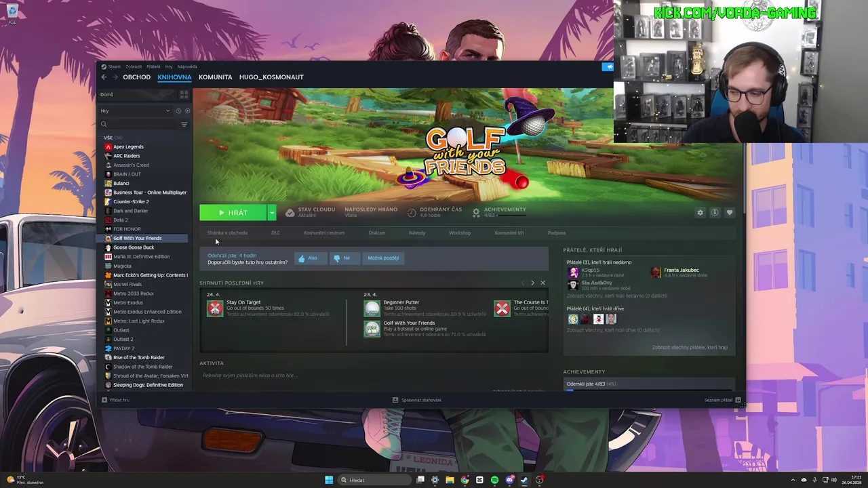Click Ne thumbs-down button
Viewport: 868px width, 488px height.
[x=344, y=258]
